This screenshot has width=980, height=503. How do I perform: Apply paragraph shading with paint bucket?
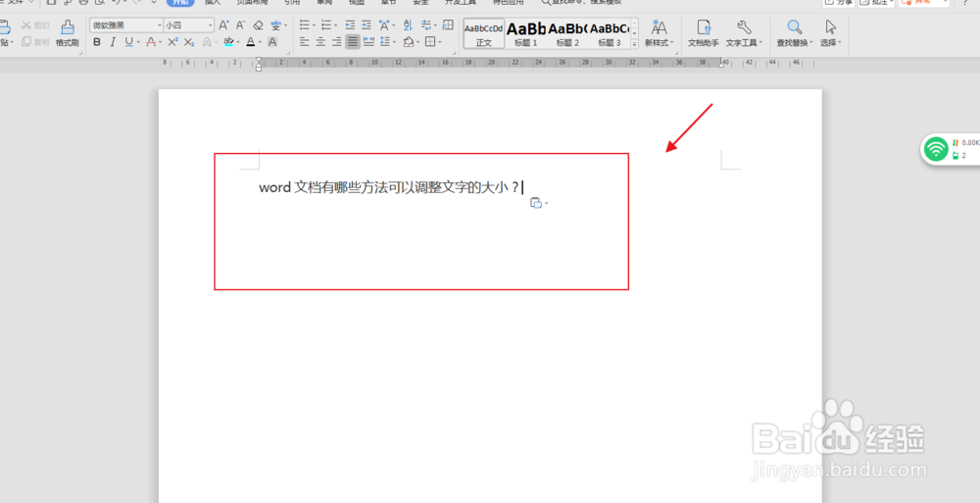408,42
